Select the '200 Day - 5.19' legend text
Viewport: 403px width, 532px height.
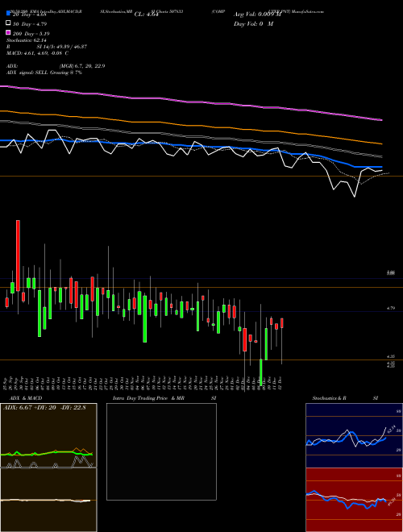[x=31, y=34]
